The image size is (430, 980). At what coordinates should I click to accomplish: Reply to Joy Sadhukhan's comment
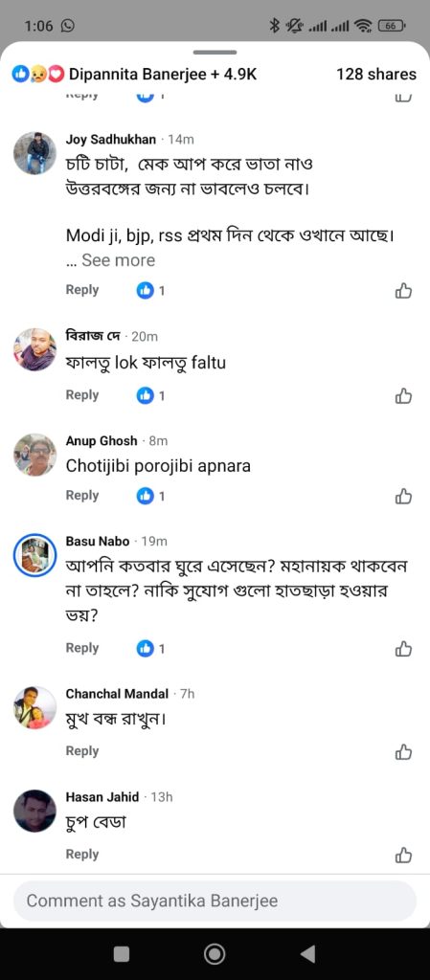(x=81, y=290)
